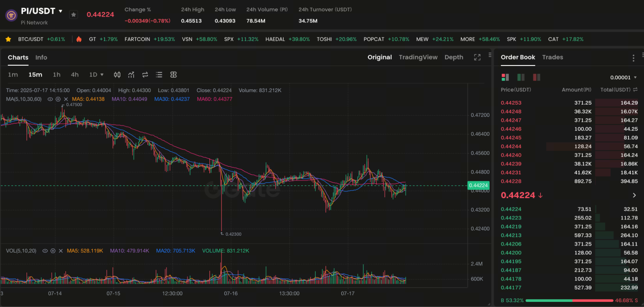Select the ask price 0.44248
Image resolution: width=644 pixels, height=307 pixels.
(511, 111)
